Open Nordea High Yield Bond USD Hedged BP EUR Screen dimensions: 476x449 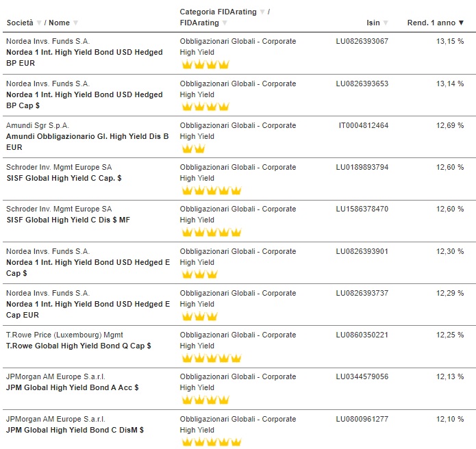[x=84, y=57]
